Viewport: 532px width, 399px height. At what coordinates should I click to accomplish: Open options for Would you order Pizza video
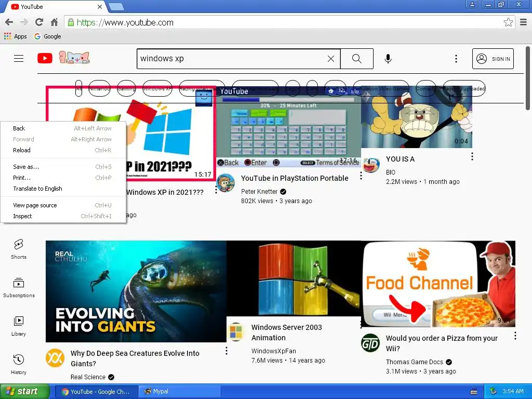click(515, 336)
